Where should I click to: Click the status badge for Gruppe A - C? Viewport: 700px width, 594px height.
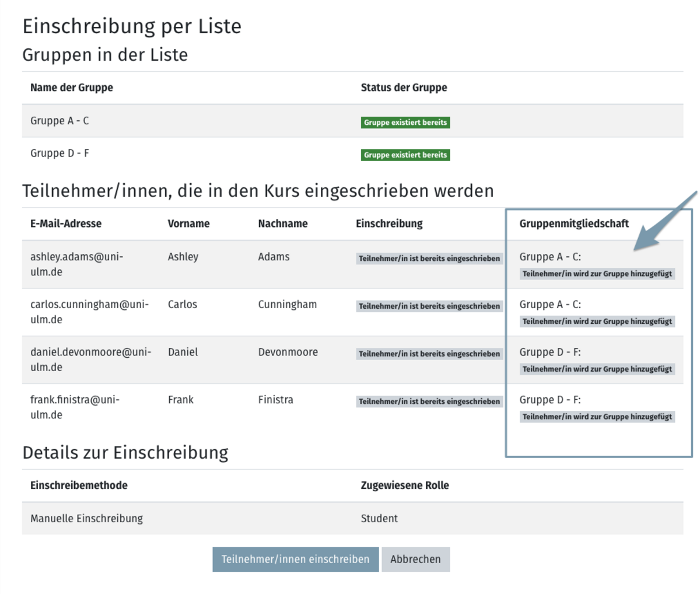(405, 123)
